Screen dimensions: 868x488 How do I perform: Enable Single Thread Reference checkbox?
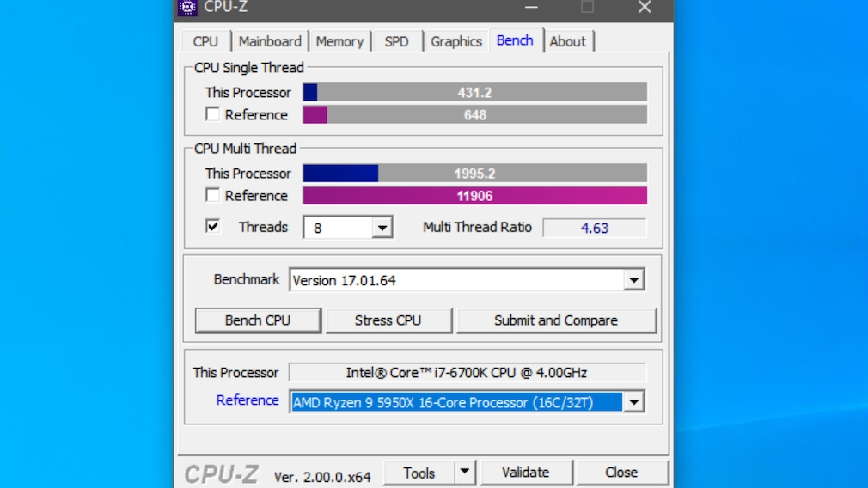(x=212, y=114)
